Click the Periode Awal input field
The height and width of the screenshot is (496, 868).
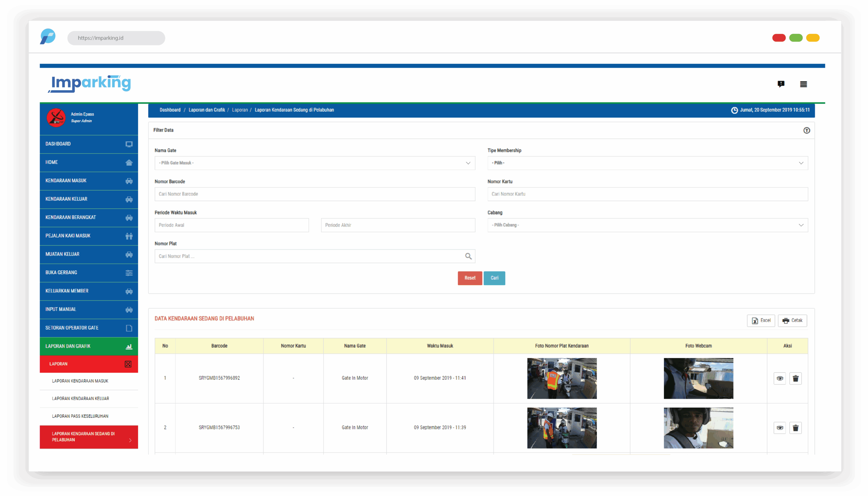pyautogui.click(x=232, y=225)
